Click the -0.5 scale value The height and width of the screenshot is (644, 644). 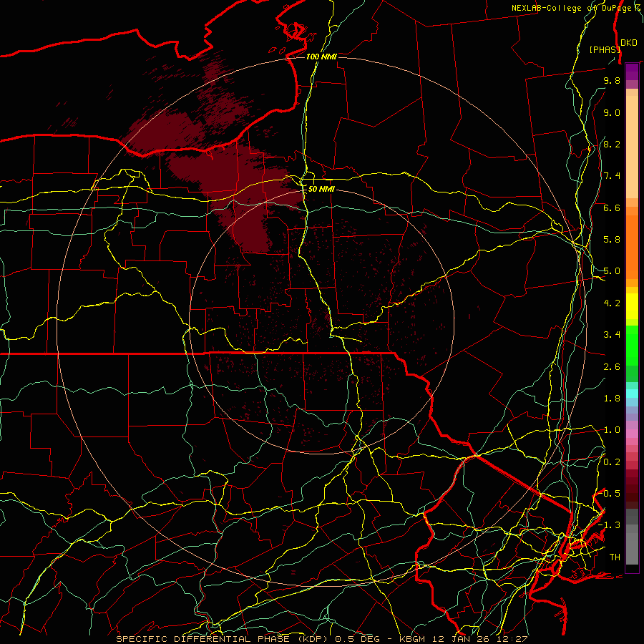[x=610, y=494]
